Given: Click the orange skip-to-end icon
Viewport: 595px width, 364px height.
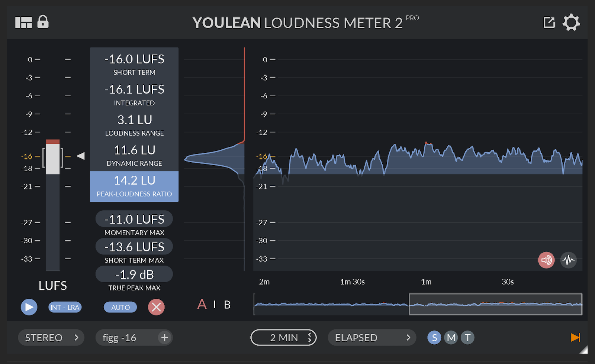Looking at the screenshot, I should click(x=575, y=337).
